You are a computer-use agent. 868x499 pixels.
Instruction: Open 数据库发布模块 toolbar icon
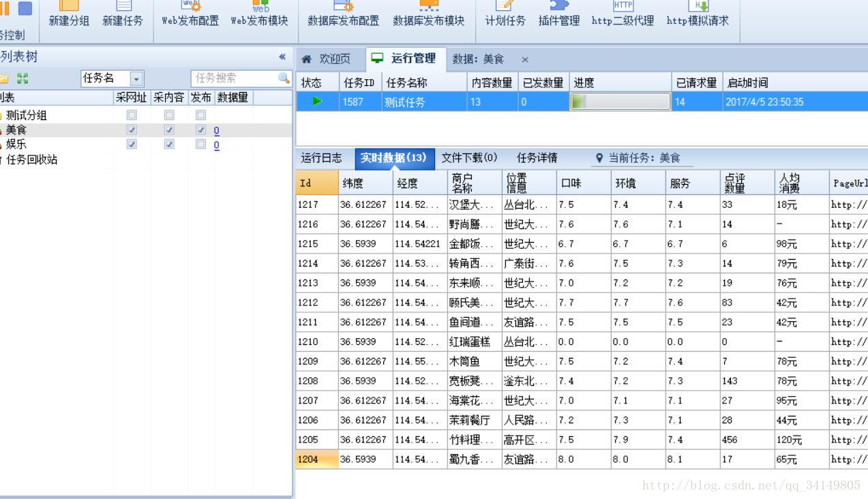tap(429, 5)
